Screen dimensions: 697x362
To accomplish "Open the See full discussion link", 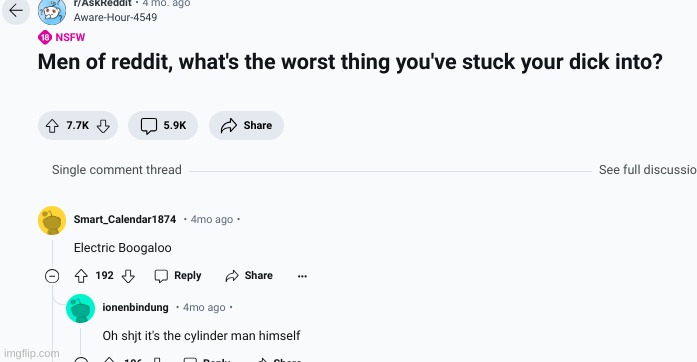I will pos(648,169).
